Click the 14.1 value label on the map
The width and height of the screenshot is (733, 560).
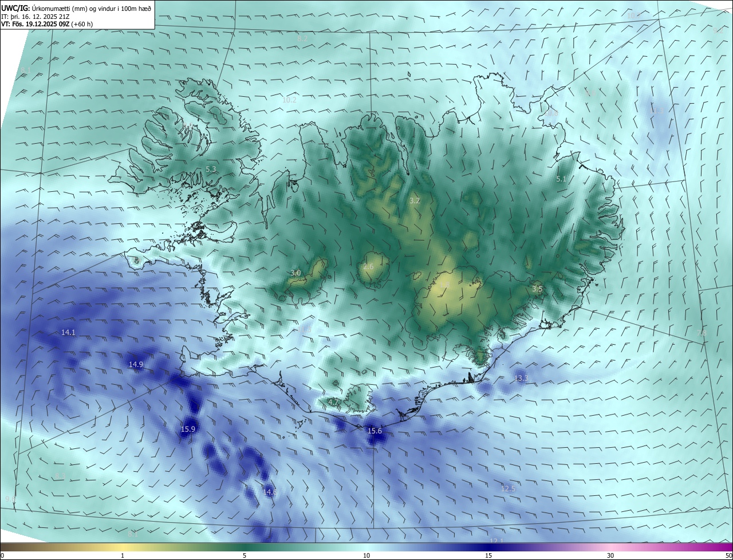68,332
